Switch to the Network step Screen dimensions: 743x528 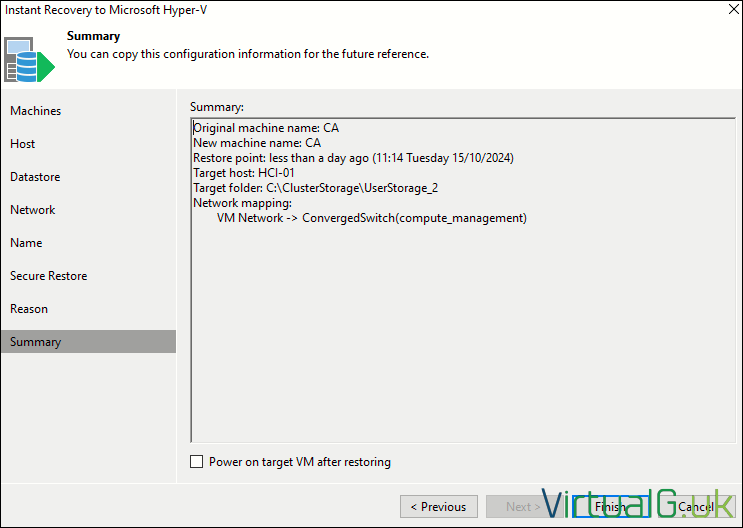pyautogui.click(x=33, y=210)
